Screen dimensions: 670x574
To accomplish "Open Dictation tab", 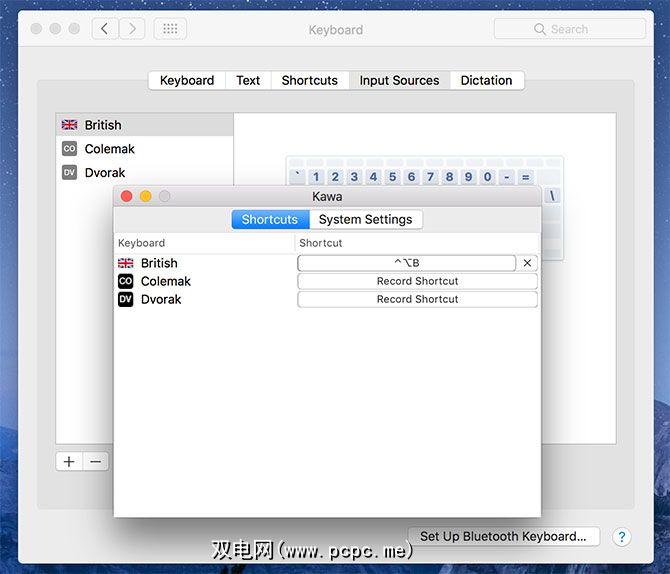I will pyautogui.click(x=486, y=80).
